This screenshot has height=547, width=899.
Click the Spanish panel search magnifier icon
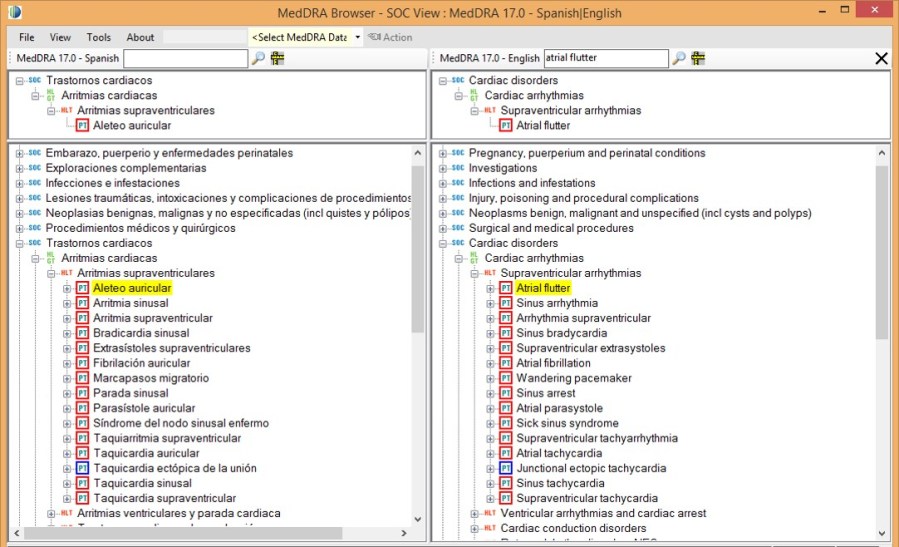(x=258, y=58)
